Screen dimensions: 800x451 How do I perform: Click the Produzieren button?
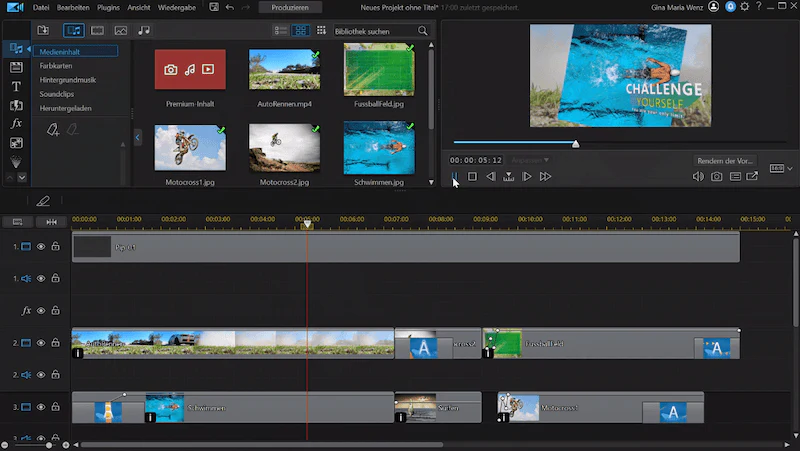[290, 8]
